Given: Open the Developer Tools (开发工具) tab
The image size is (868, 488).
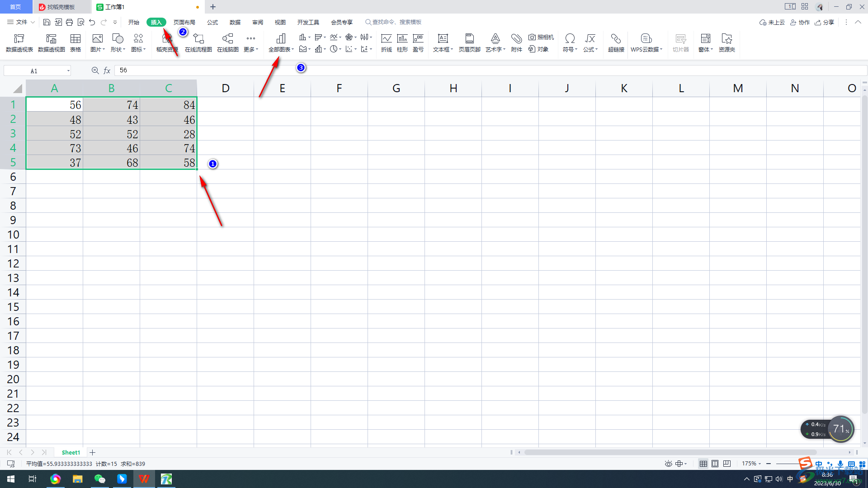Looking at the screenshot, I should 308,22.
